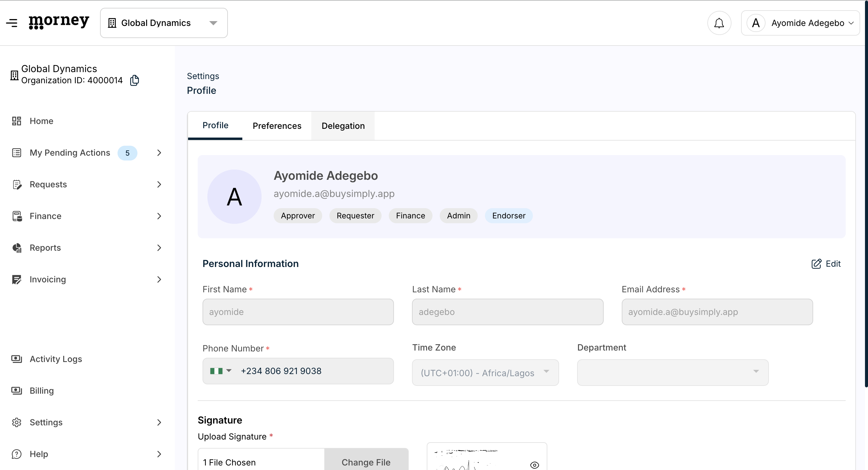Click the Invoicing sidebar icon
The width and height of the screenshot is (868, 470).
click(17, 280)
